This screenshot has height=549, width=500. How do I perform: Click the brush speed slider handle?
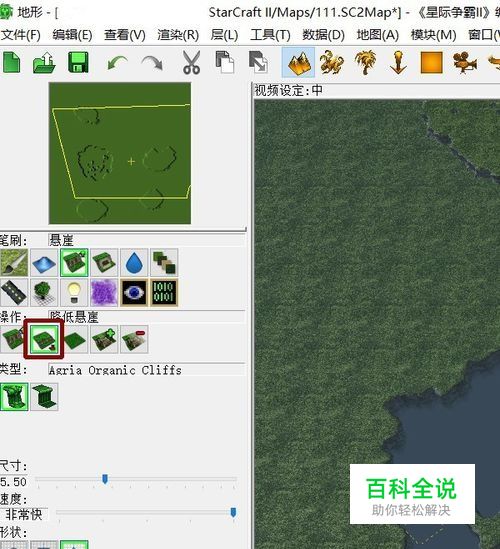[x=233, y=513]
